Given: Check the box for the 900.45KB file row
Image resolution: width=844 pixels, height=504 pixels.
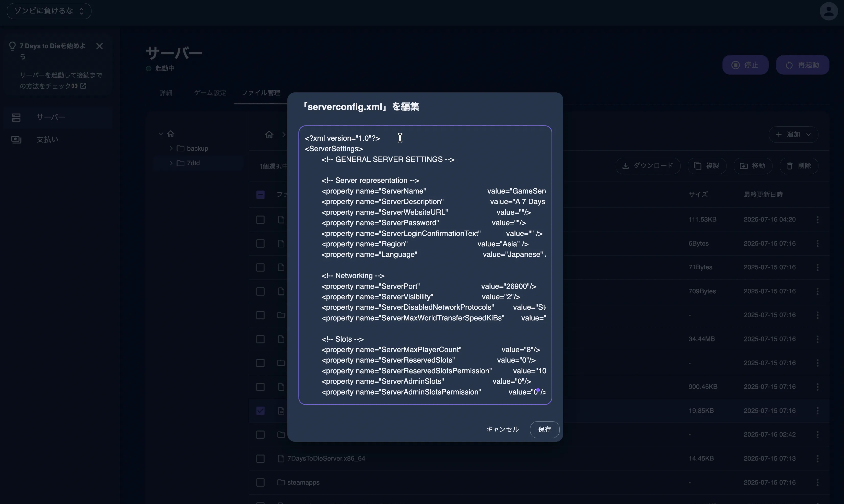Looking at the screenshot, I should 260,387.
